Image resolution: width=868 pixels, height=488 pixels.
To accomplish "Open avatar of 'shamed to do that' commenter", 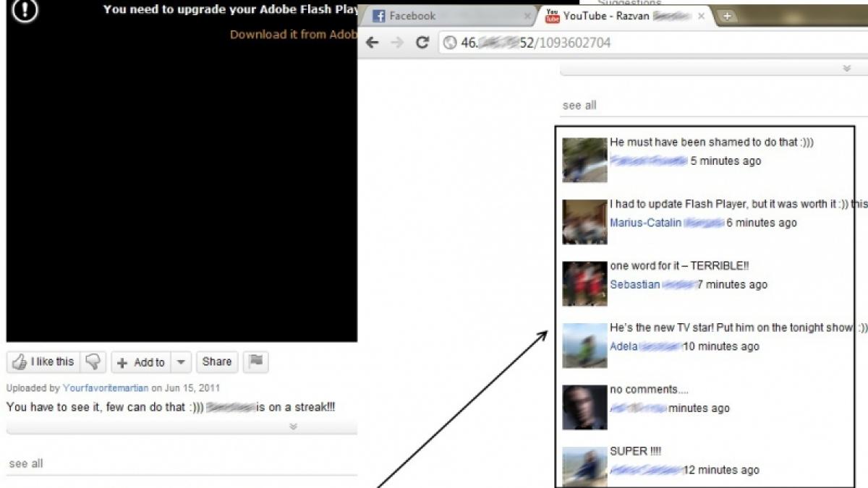I will (x=584, y=160).
